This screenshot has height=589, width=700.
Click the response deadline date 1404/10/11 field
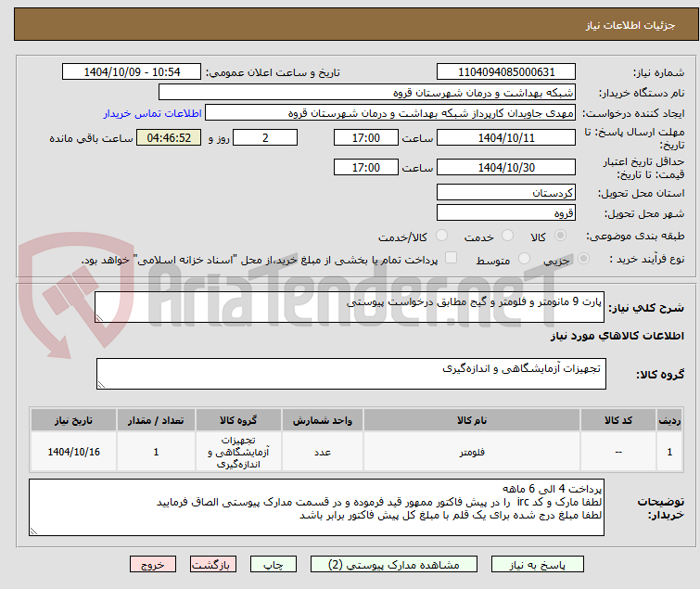(x=506, y=137)
